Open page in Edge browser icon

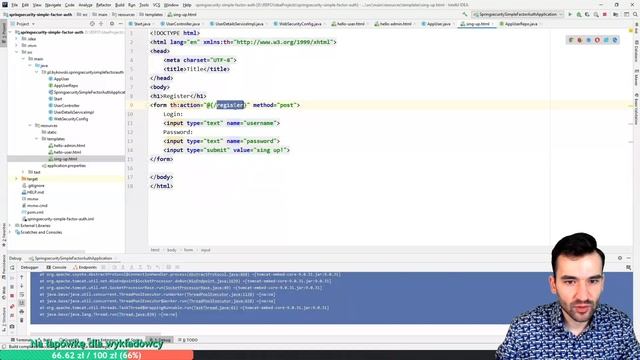[x=615, y=40]
